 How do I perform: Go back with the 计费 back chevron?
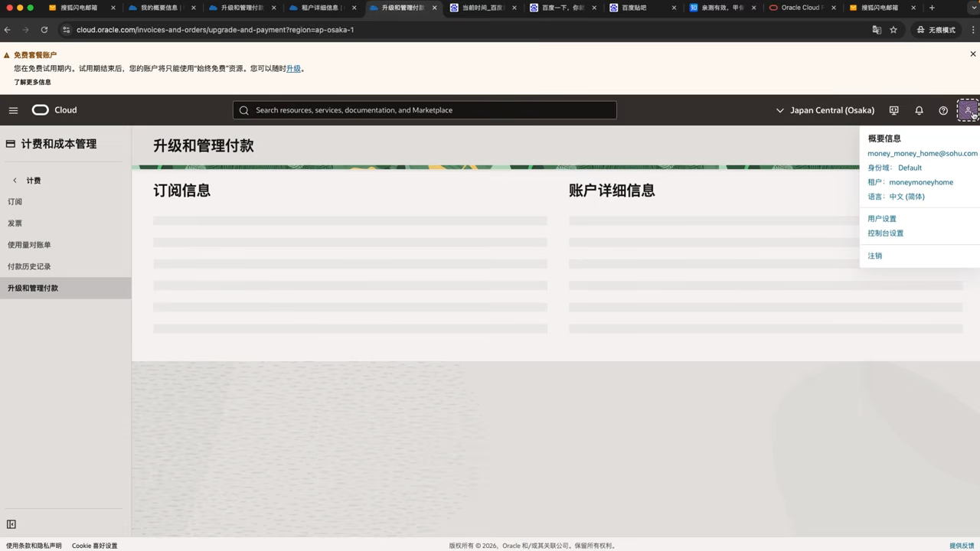coord(15,181)
